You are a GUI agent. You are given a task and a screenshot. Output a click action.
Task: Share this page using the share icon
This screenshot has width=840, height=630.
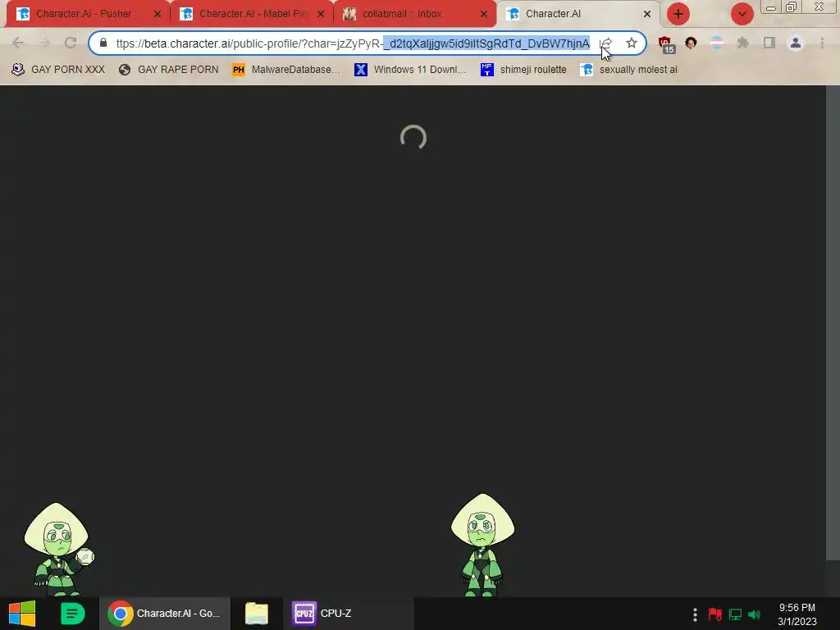[x=606, y=43]
